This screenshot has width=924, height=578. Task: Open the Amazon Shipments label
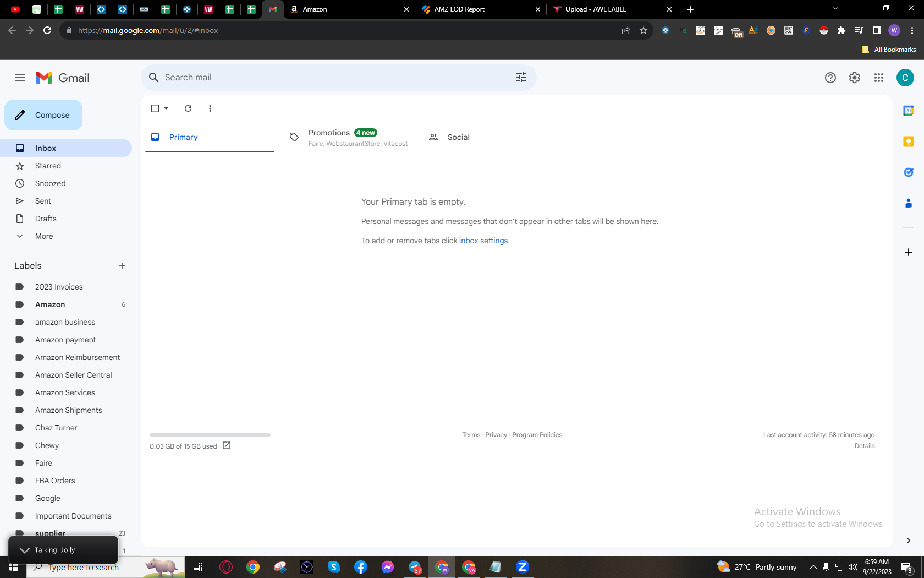click(x=66, y=410)
